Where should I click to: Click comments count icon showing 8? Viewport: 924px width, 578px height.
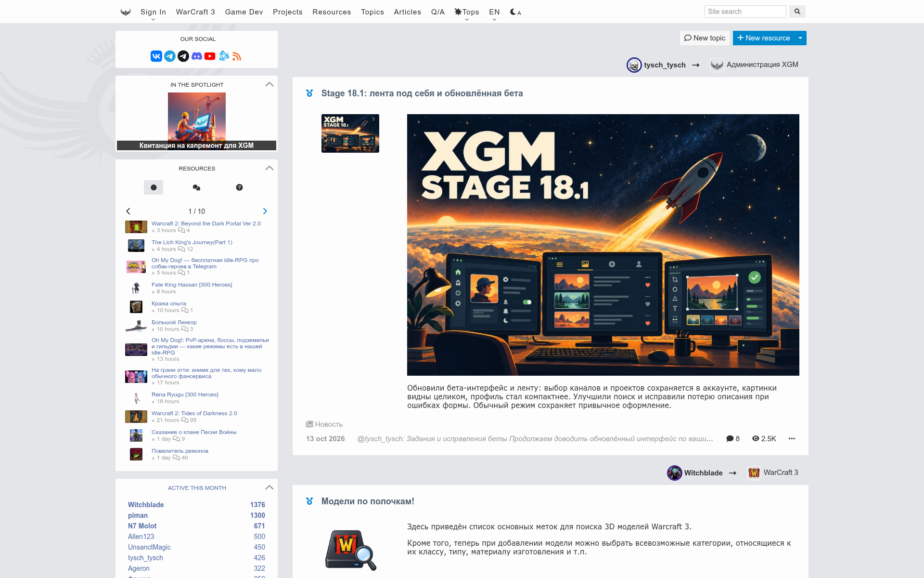coord(733,438)
